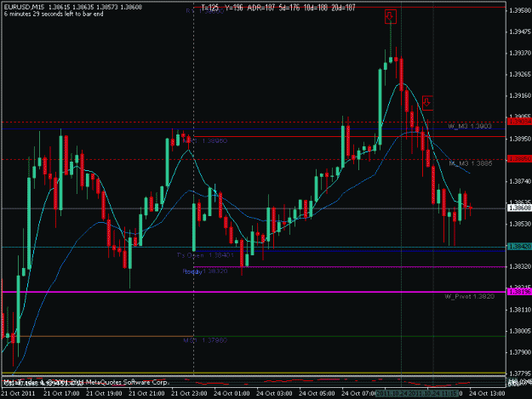Click the 24 Oct 05:00 time axis label
The width and height of the screenshot is (532, 399).
click(317, 394)
